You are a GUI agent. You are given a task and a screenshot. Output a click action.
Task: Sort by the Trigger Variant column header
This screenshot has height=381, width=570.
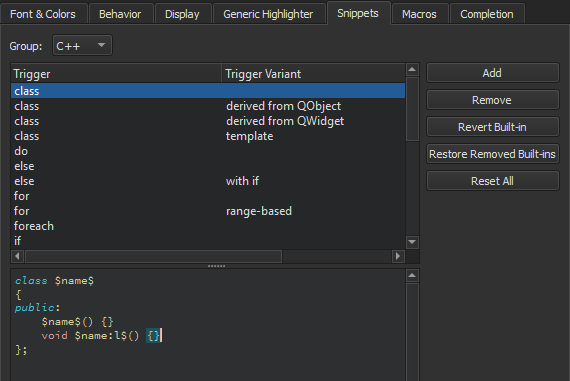(x=313, y=74)
